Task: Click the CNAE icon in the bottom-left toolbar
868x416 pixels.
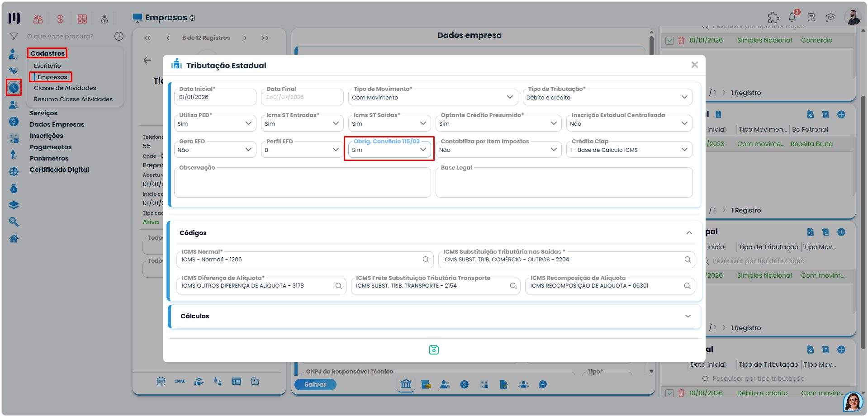Action: [x=180, y=381]
